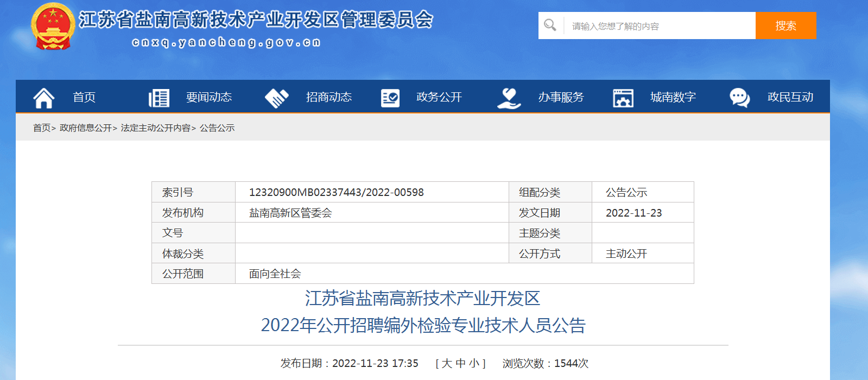Choose the 小 font size option
The height and width of the screenshot is (380, 868).
click(474, 363)
